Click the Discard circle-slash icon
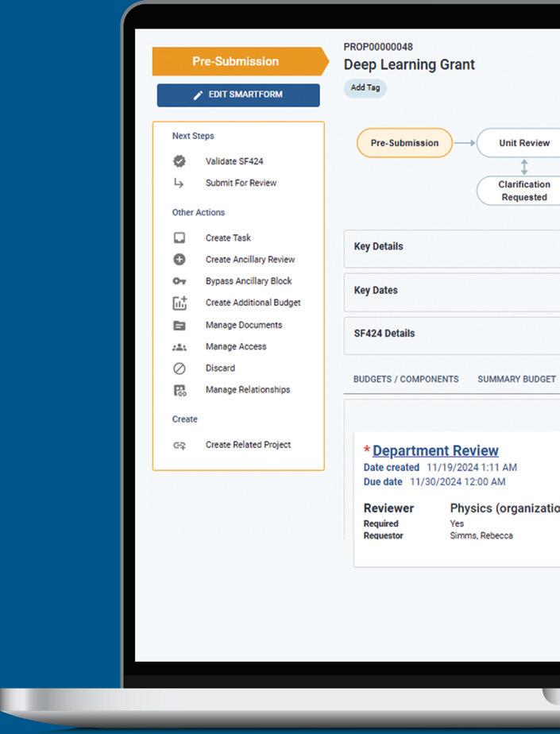 (180, 369)
